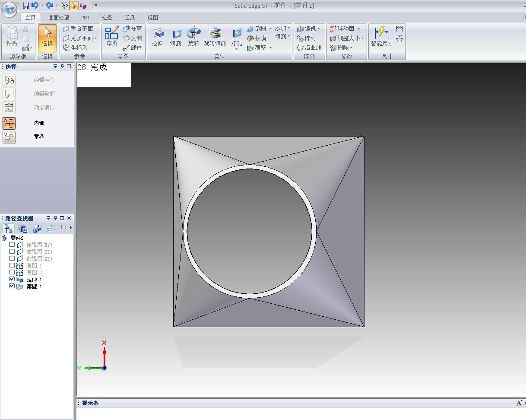Switch to the 主页 home tab
Screen dimensions: 526x420
tap(30, 18)
